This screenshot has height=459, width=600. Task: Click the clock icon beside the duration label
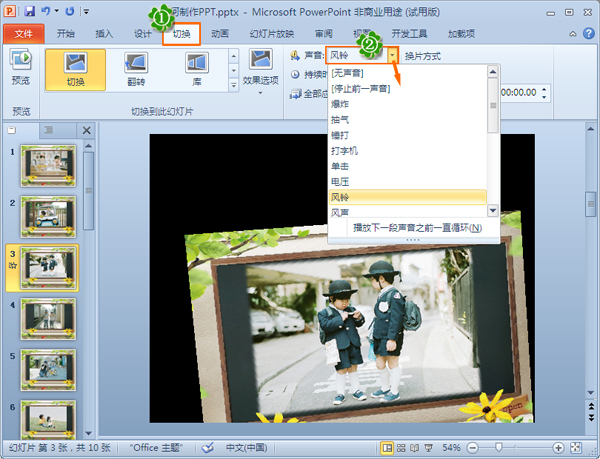pyautogui.click(x=295, y=74)
